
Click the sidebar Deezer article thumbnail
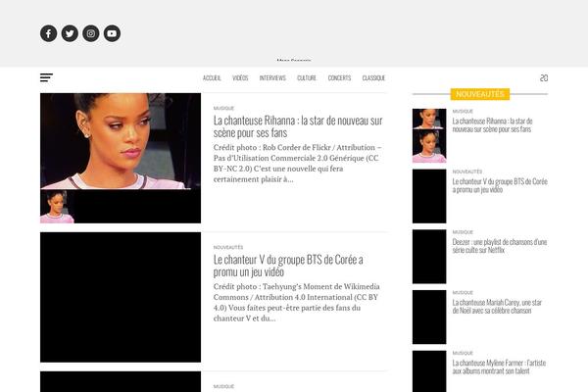coord(429,257)
